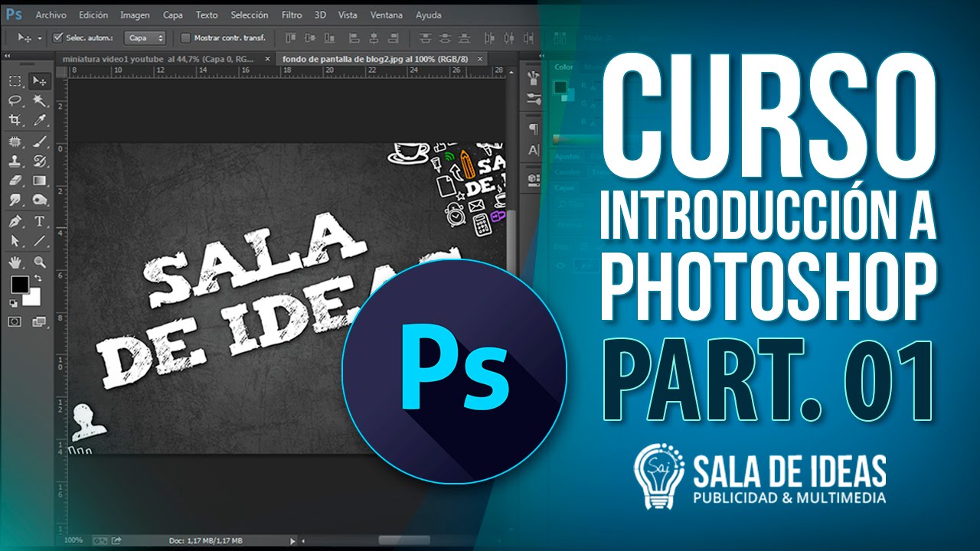Select the Gradient tool

tap(39, 181)
